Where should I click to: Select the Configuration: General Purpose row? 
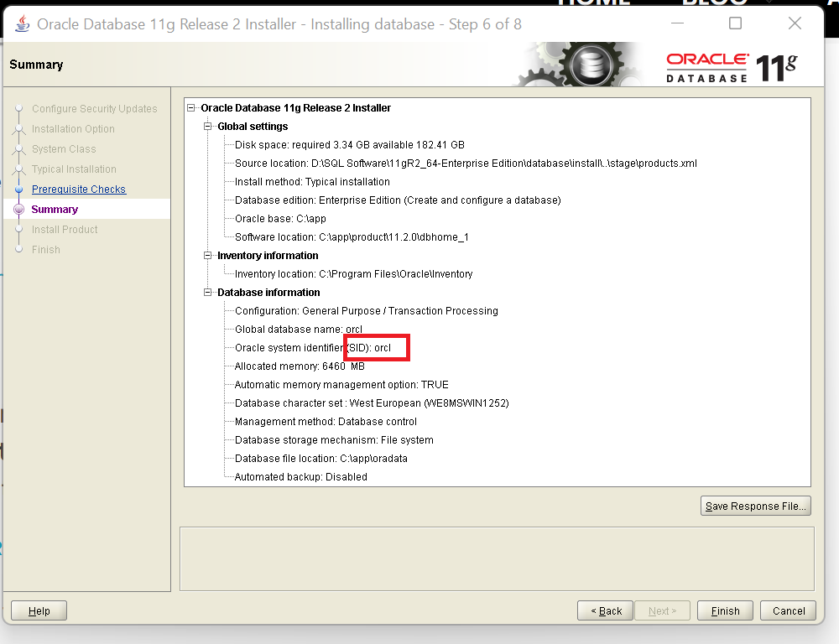pos(367,311)
